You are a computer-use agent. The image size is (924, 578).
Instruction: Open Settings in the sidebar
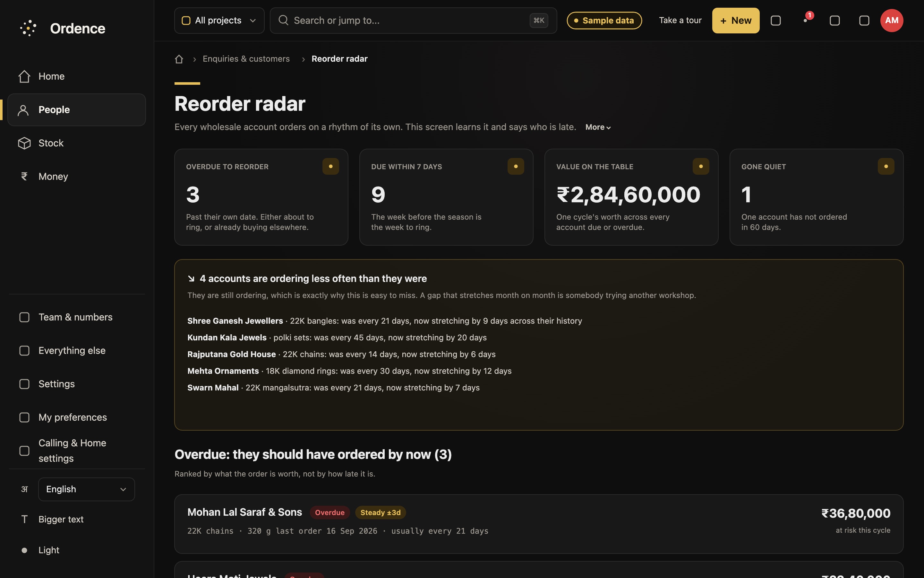pos(76,384)
